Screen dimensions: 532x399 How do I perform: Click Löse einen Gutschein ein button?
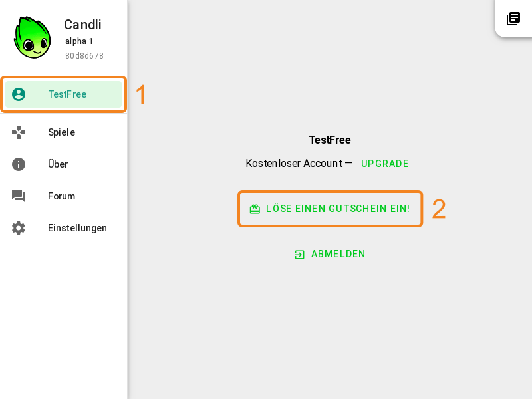click(330, 209)
